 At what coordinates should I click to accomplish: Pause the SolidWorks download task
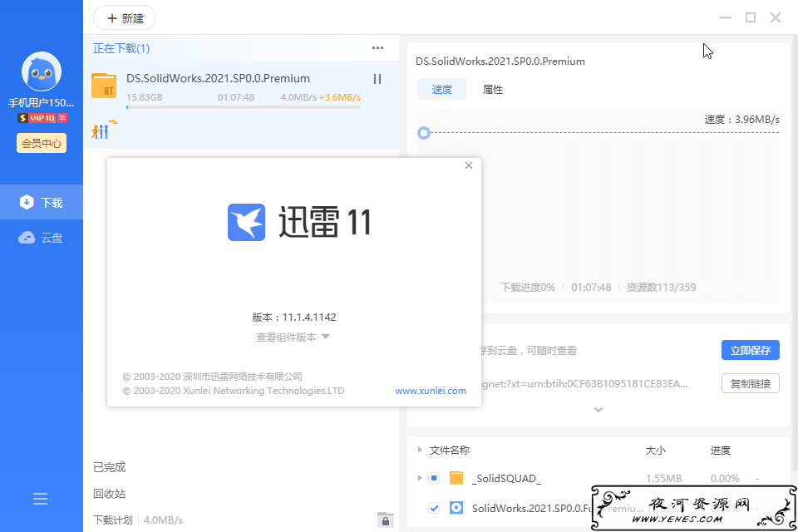coord(377,79)
